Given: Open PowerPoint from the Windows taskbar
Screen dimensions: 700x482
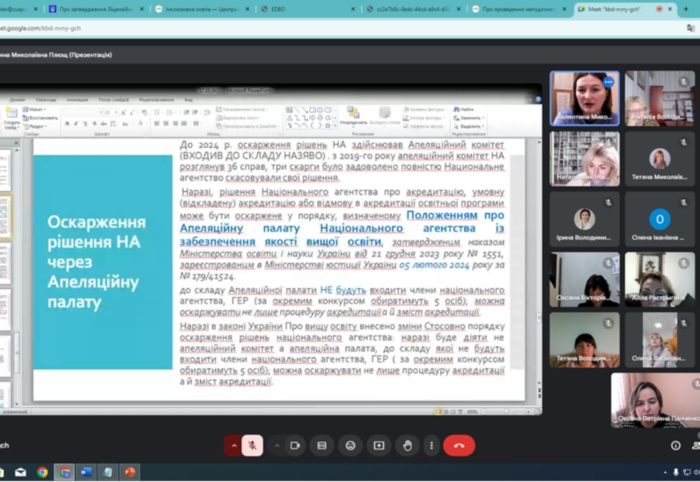Looking at the screenshot, I should (129, 472).
